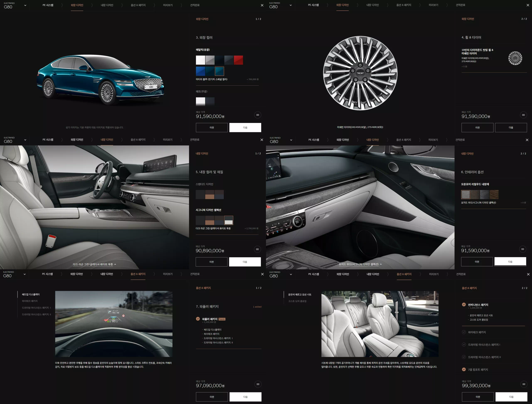
Task: Deselect the 파퓰러 패키지 Popular checkmark
Action: click(x=198, y=319)
